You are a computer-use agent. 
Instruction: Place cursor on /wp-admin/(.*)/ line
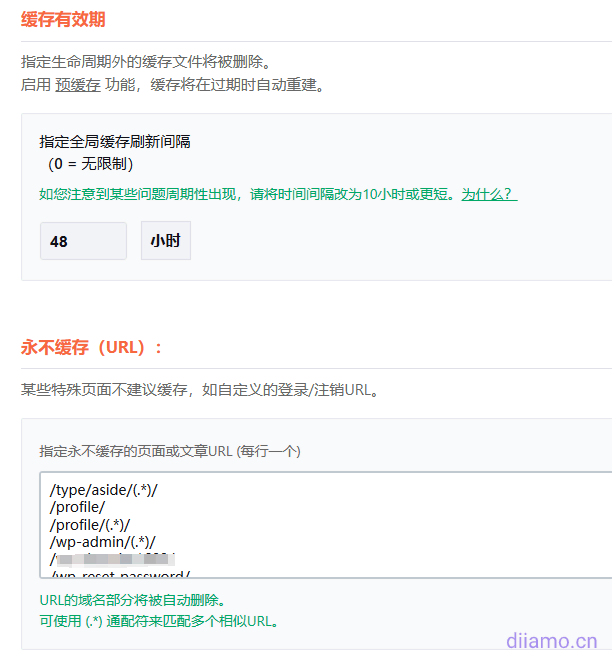[102, 541]
